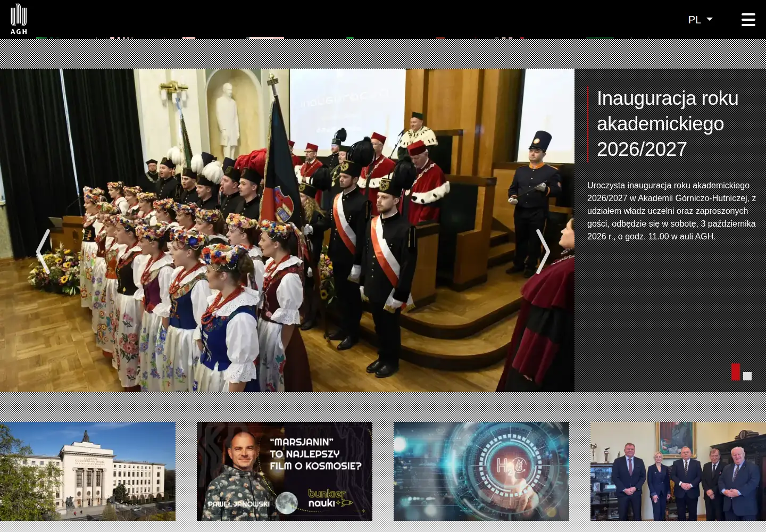Open the hamburger menu
This screenshot has width=766, height=532.
tap(748, 20)
